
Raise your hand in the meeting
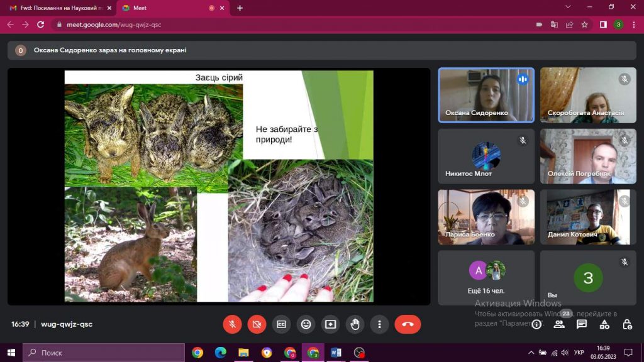(355, 324)
